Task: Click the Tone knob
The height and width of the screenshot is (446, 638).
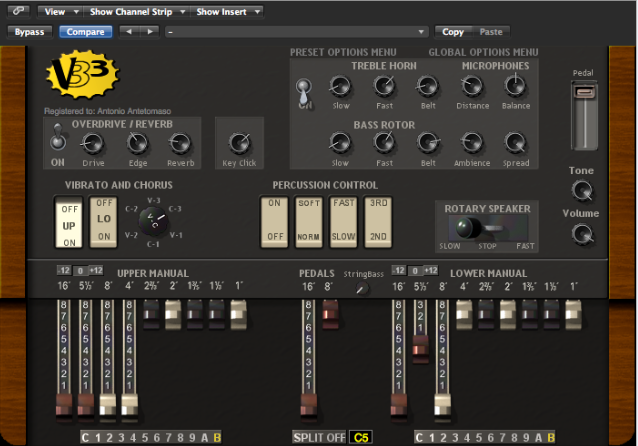Action: 581,191
